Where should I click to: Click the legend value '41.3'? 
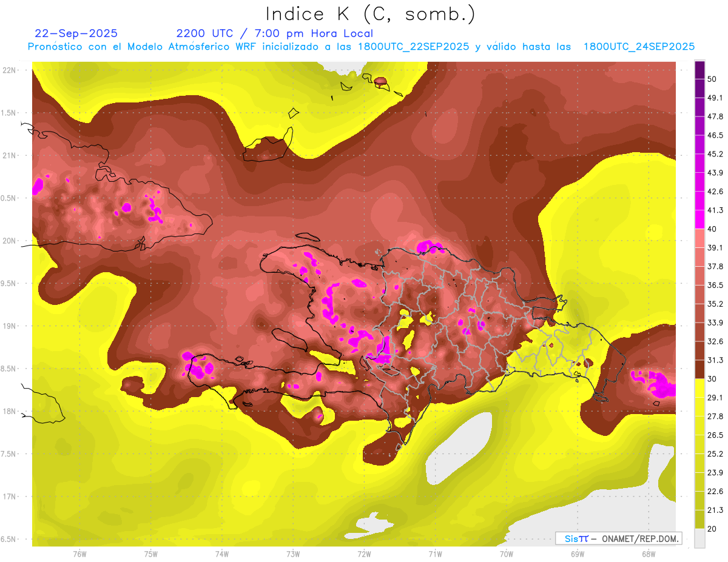tap(715, 210)
